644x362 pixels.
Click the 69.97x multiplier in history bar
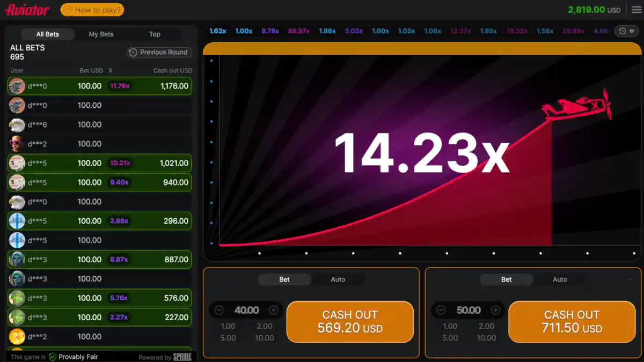tap(299, 31)
